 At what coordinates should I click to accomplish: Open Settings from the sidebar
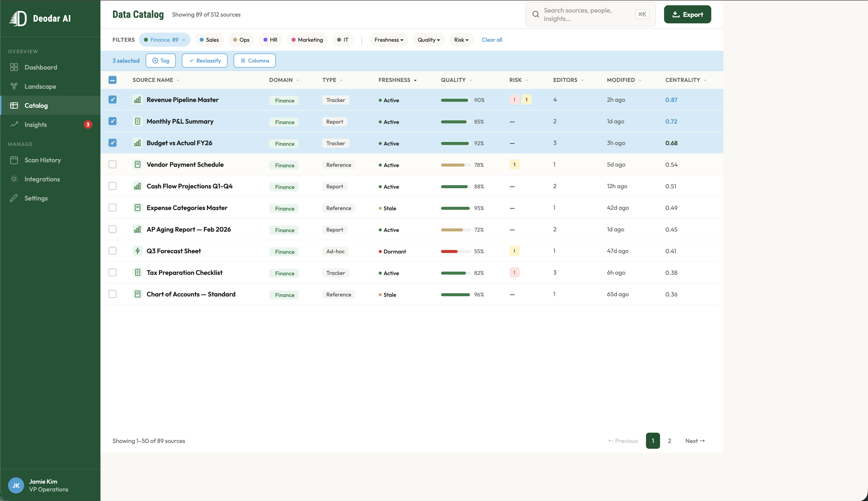pos(36,198)
